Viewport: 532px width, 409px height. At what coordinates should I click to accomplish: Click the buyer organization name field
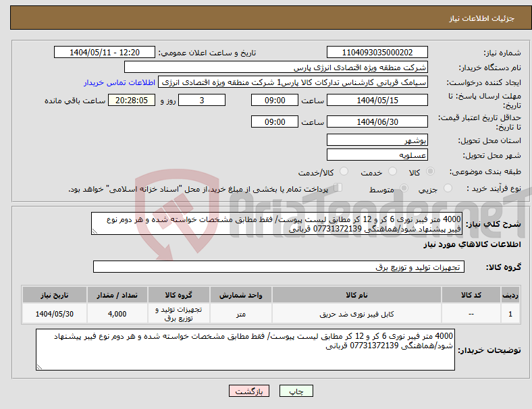(x=276, y=67)
